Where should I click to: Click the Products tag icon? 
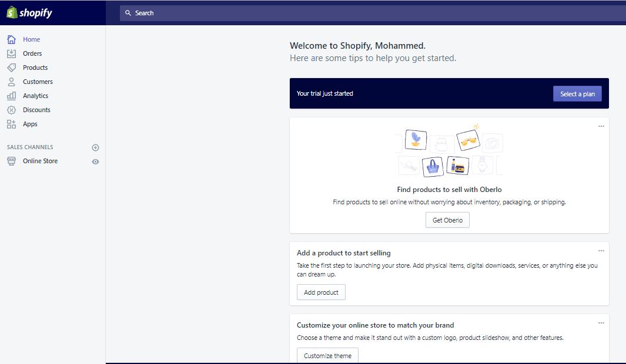click(12, 68)
